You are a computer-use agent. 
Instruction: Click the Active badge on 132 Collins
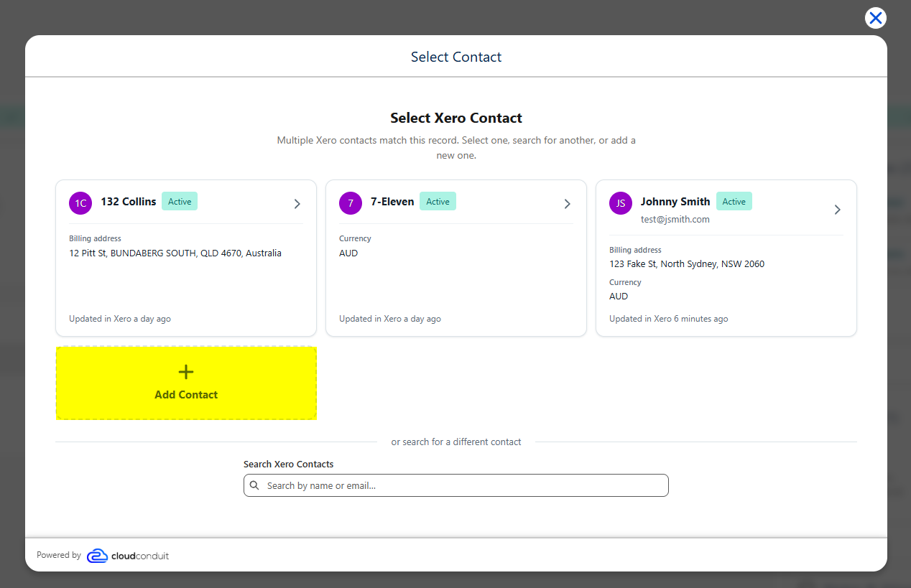180,202
